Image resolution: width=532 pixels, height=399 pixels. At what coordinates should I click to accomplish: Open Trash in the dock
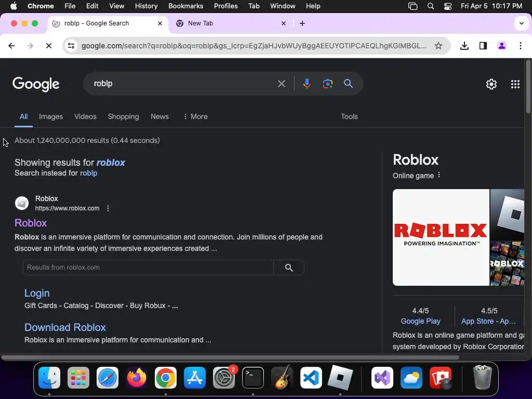point(482,377)
